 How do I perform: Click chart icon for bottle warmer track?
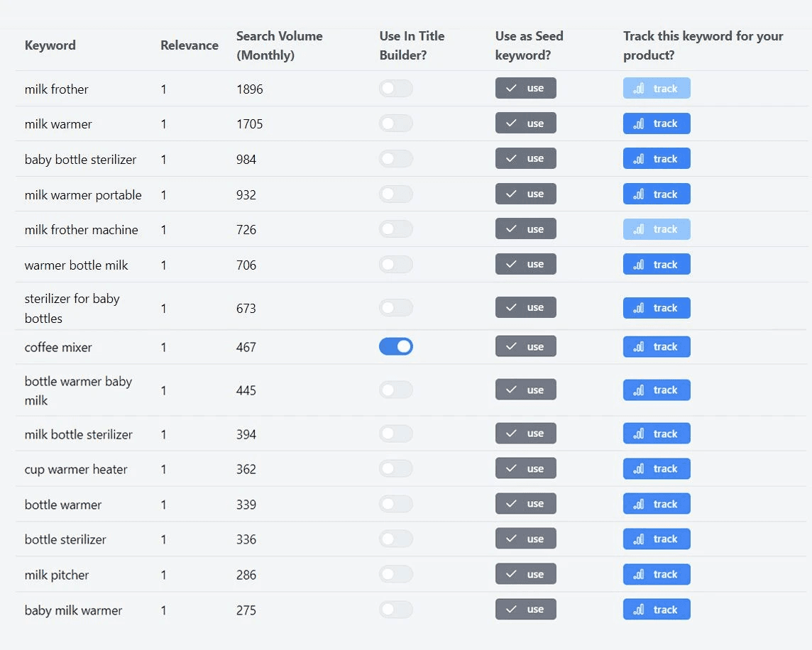coord(639,504)
